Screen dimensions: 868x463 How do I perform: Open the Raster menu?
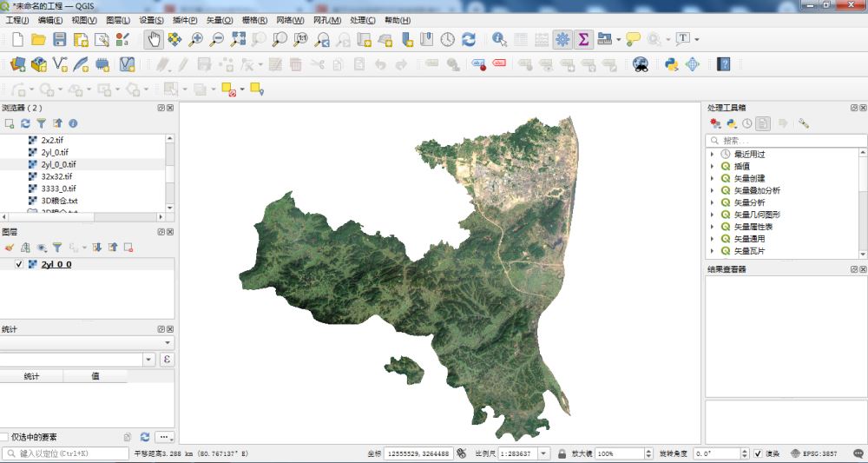pyautogui.click(x=255, y=20)
